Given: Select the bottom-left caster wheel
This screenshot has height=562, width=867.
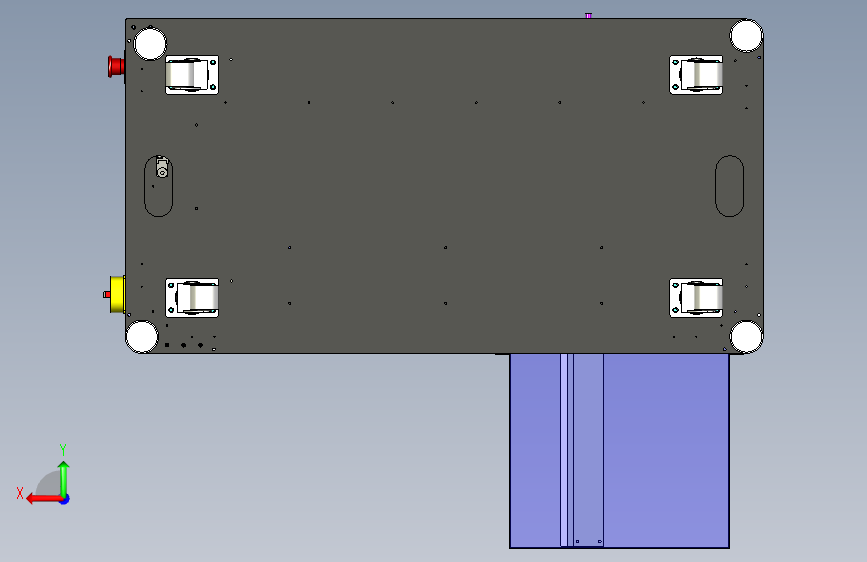Looking at the screenshot, I should coord(192,298).
